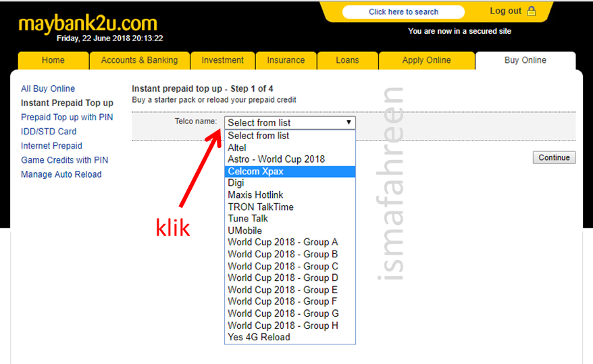Switch to Accounts & Banking tab

click(140, 61)
